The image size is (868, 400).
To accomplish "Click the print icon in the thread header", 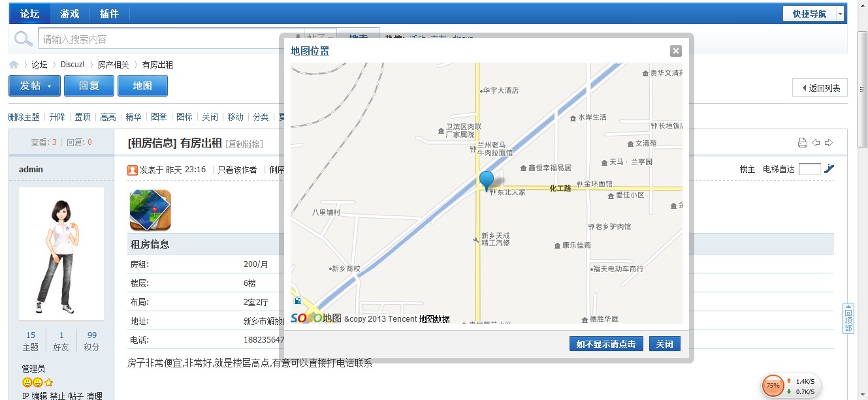I will 803,143.
